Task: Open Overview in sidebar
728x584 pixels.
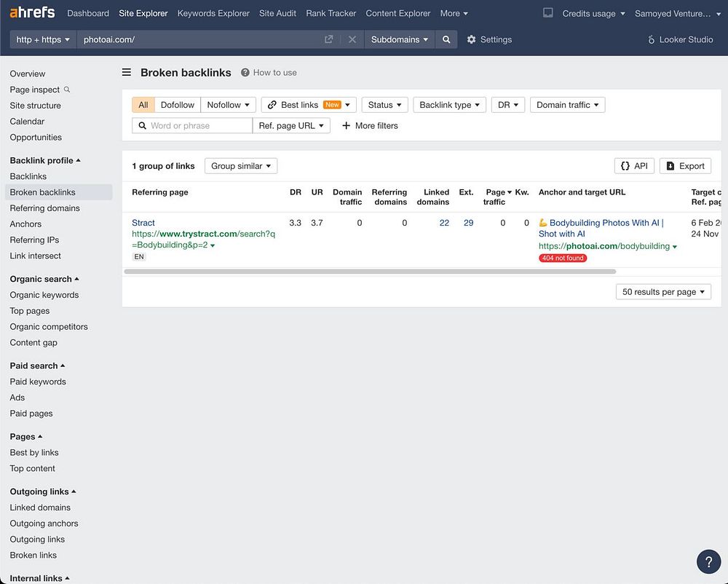Action: tap(28, 74)
